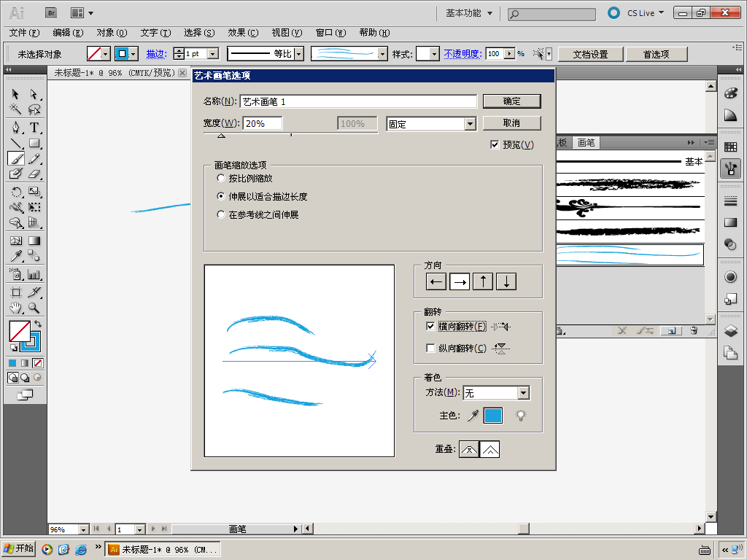Image resolution: width=747 pixels, height=560 pixels.
Task: Open the 效果 menu
Action: click(x=243, y=33)
